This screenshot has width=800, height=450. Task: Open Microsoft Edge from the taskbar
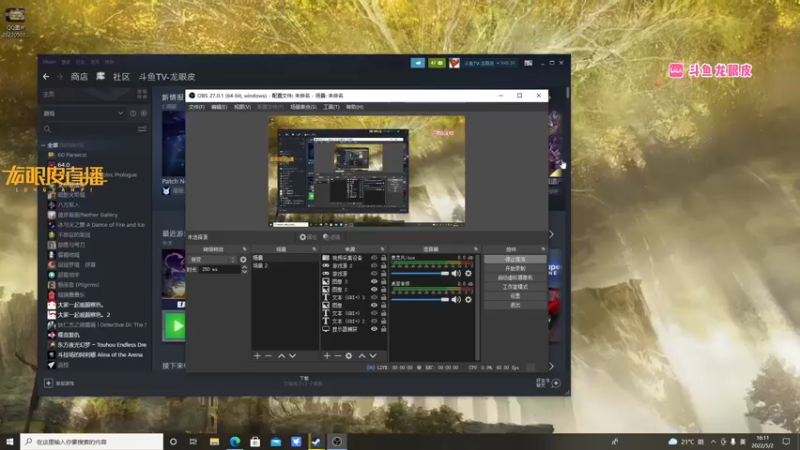(235, 441)
